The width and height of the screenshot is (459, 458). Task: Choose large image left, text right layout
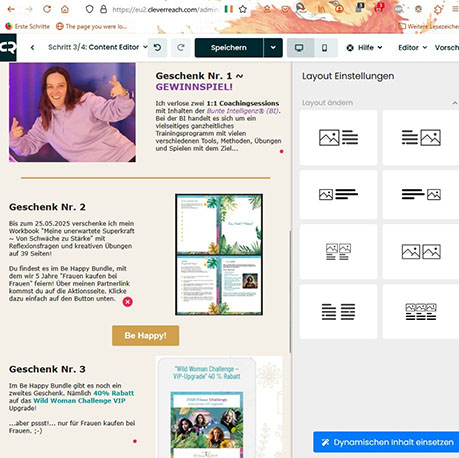tap(338, 137)
